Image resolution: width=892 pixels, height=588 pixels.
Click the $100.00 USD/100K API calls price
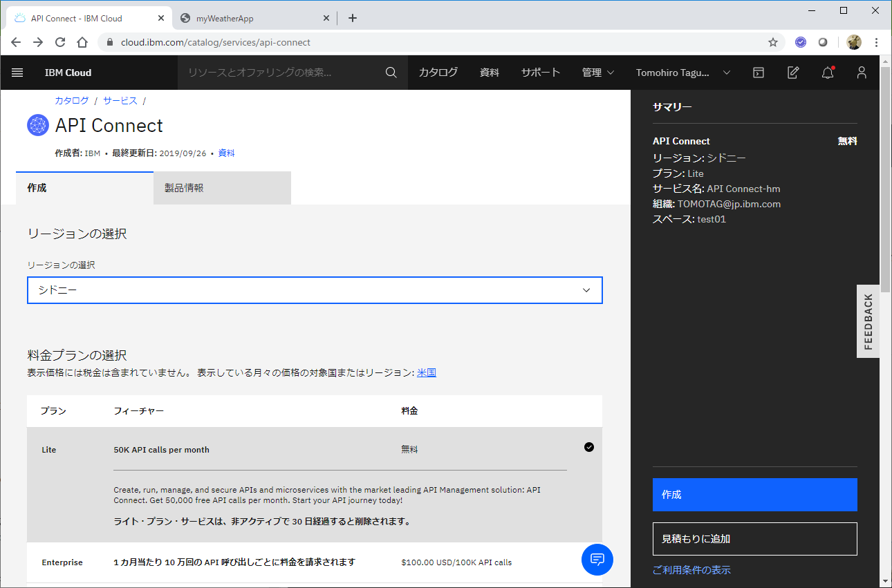pyautogui.click(x=456, y=562)
